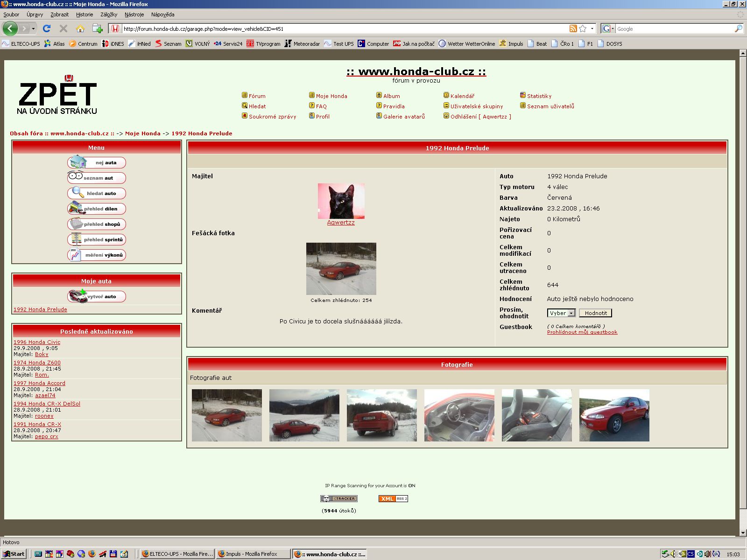Screen dimensions: 747x560
Task: Click the 'vytvoř auto' create car button
Action: (x=97, y=296)
